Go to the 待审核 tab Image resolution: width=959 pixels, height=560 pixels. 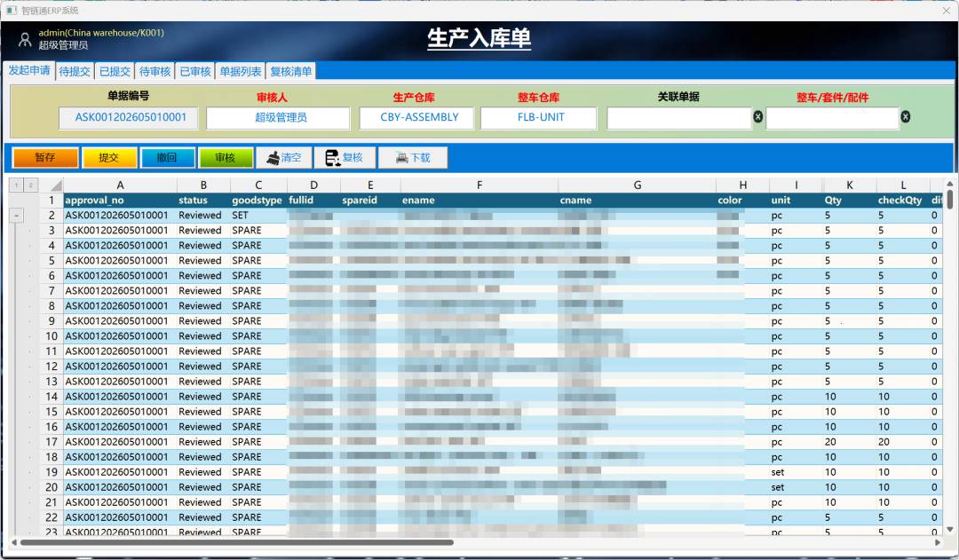[x=155, y=72]
